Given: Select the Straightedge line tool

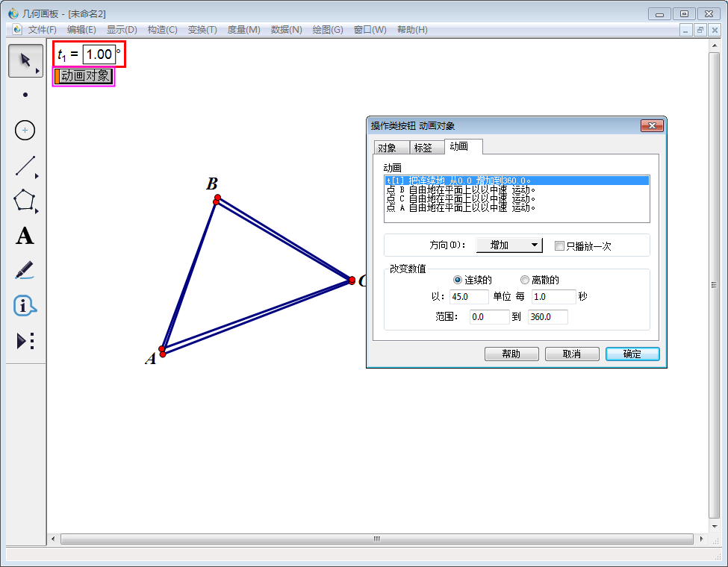Looking at the screenshot, I should (25, 166).
